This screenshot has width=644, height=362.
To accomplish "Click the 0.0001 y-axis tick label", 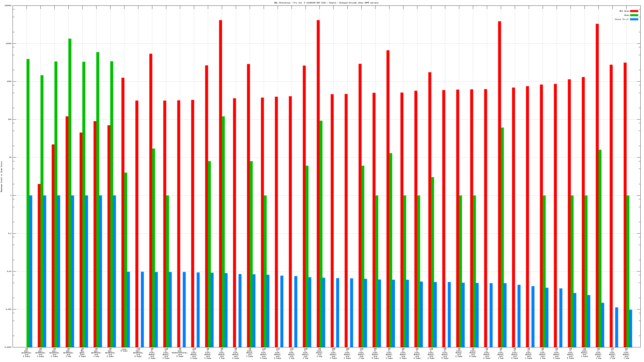I will [x=8, y=347].
